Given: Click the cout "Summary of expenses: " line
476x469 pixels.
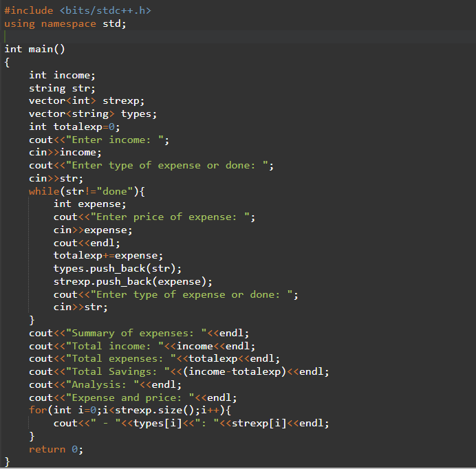Looking at the screenshot, I should pyautogui.click(x=139, y=334).
